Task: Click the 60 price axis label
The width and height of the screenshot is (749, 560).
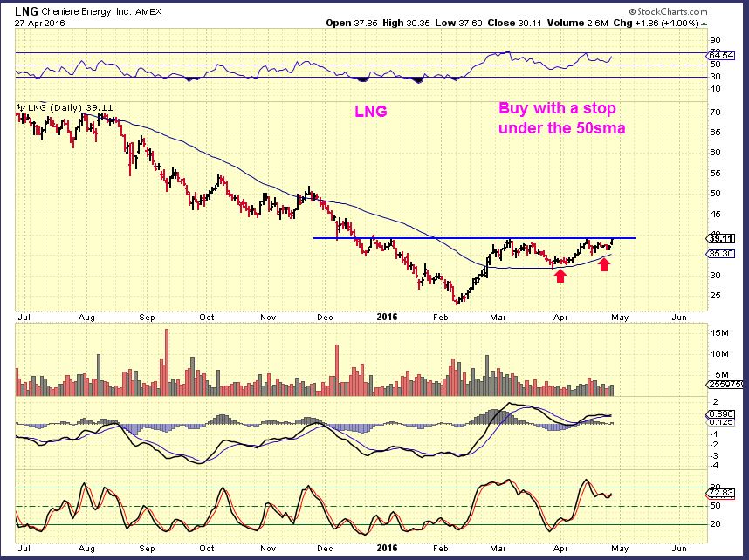Action: (x=716, y=153)
